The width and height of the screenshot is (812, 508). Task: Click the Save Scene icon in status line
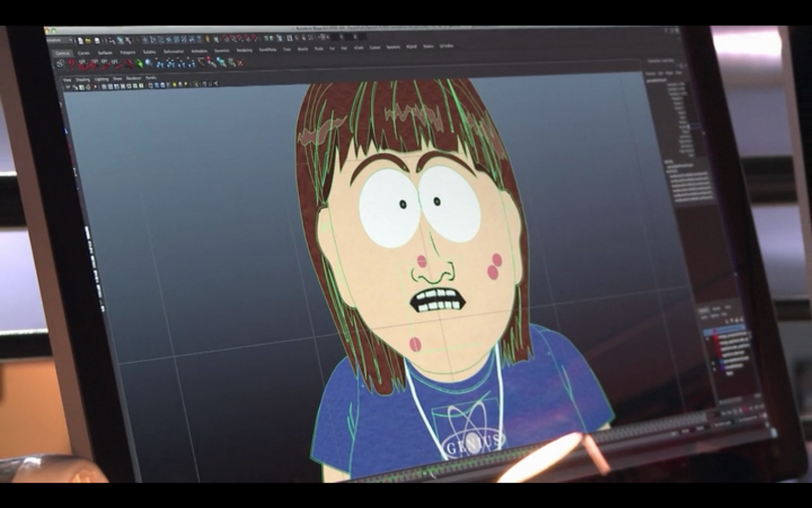(97, 41)
